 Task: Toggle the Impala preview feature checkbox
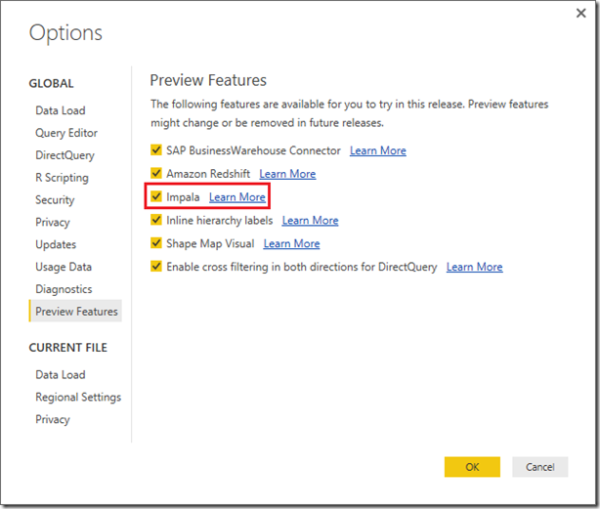pos(156,196)
